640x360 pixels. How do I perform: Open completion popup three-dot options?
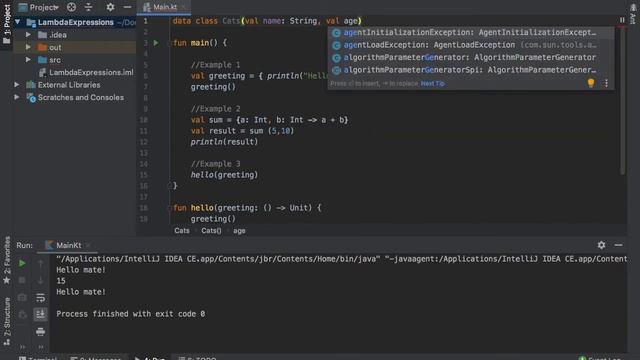[x=606, y=83]
